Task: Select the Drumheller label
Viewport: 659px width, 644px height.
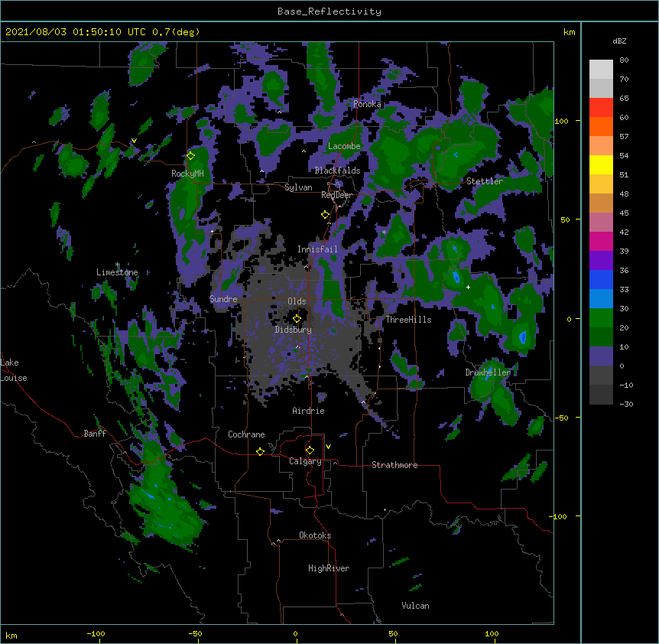Action: (488, 372)
